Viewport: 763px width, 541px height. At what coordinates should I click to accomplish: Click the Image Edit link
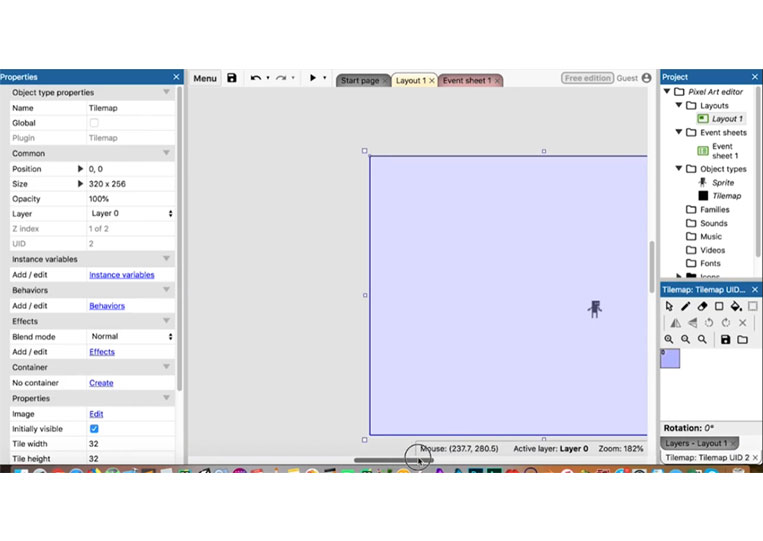pyautogui.click(x=96, y=414)
